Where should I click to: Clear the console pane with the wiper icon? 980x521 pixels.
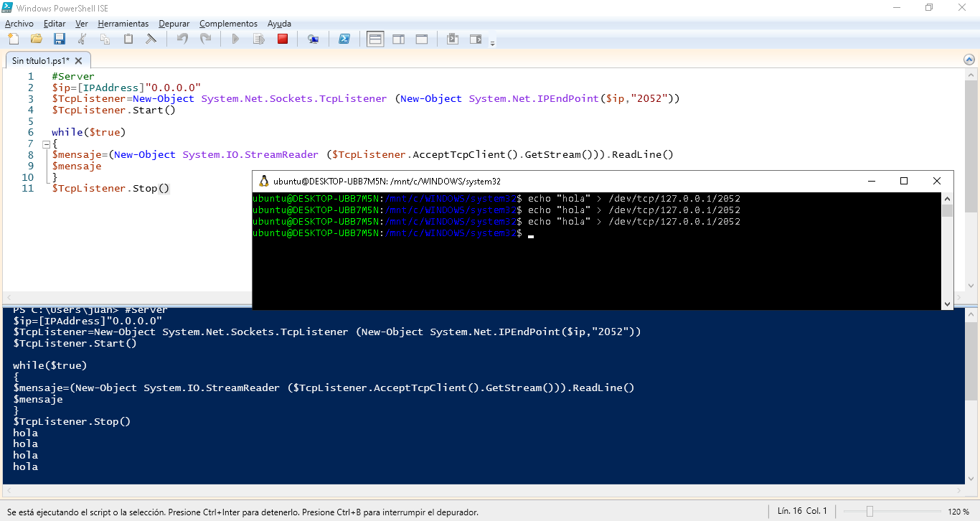[151, 39]
